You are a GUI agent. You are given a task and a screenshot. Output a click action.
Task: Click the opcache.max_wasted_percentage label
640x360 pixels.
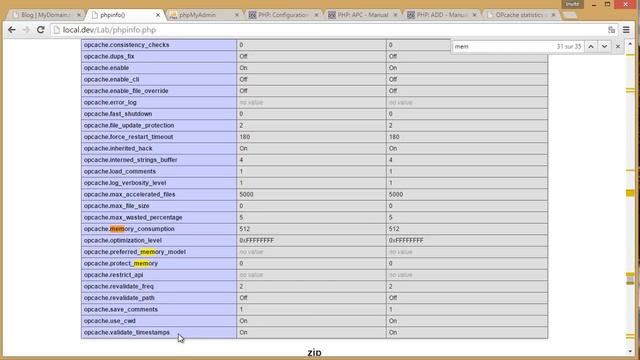[133, 218]
